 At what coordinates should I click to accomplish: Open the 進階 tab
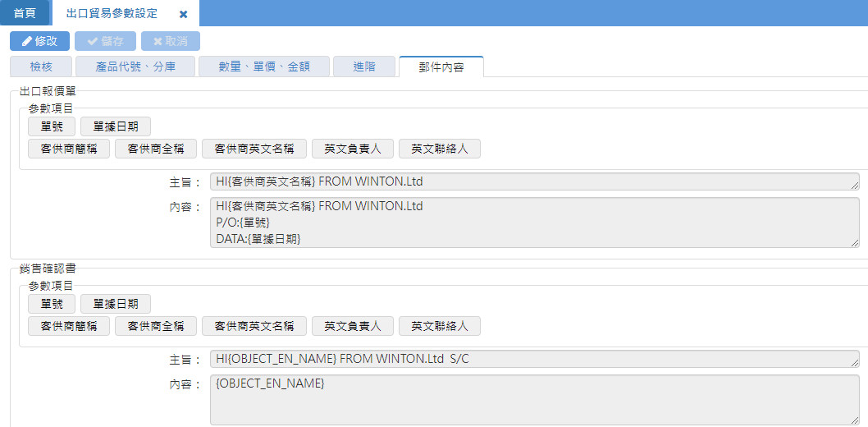pyautogui.click(x=364, y=67)
